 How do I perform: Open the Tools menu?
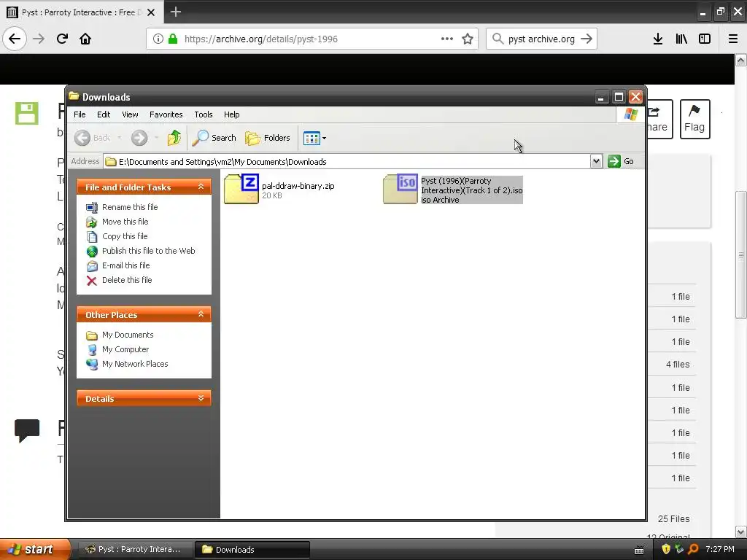coord(204,114)
